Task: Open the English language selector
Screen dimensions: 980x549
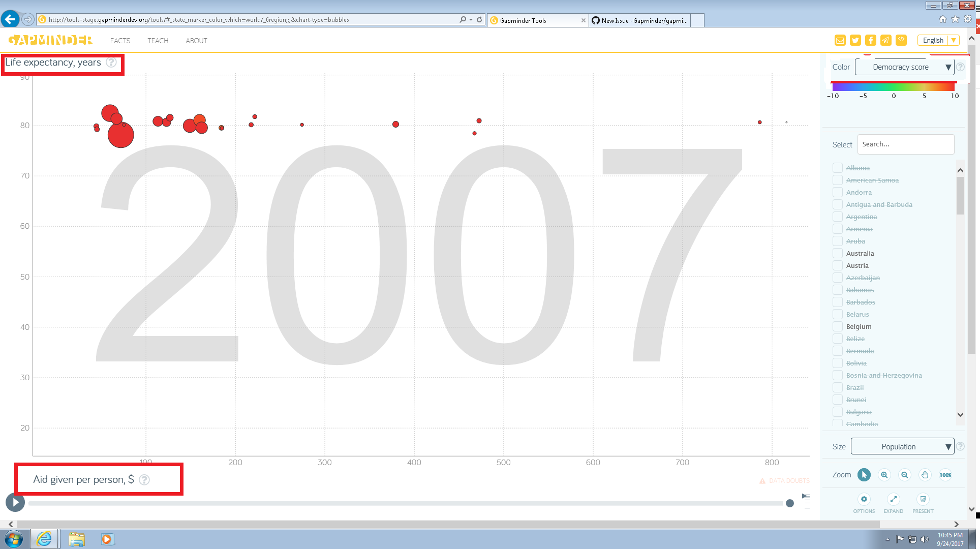Action: (938, 40)
